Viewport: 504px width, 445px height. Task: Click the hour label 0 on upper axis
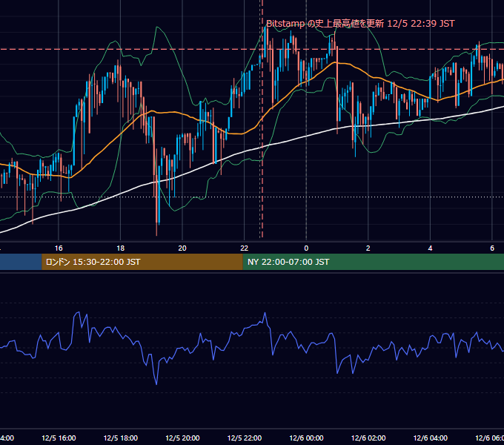pos(306,248)
